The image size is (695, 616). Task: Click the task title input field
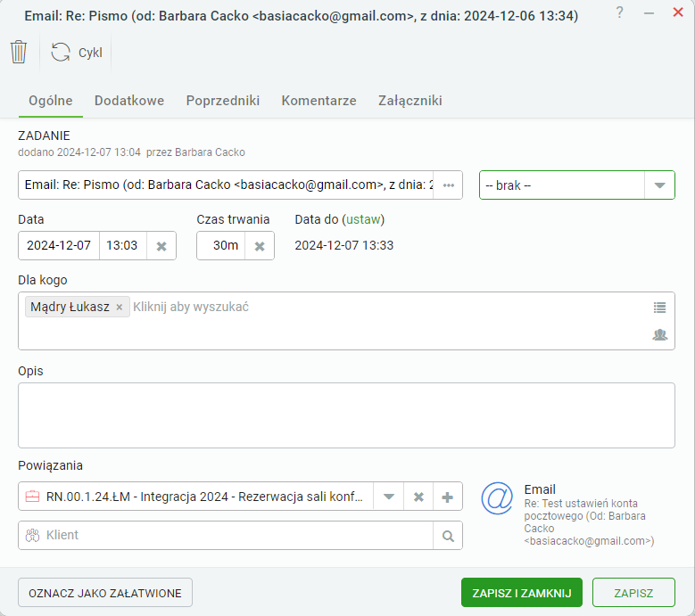click(226, 185)
